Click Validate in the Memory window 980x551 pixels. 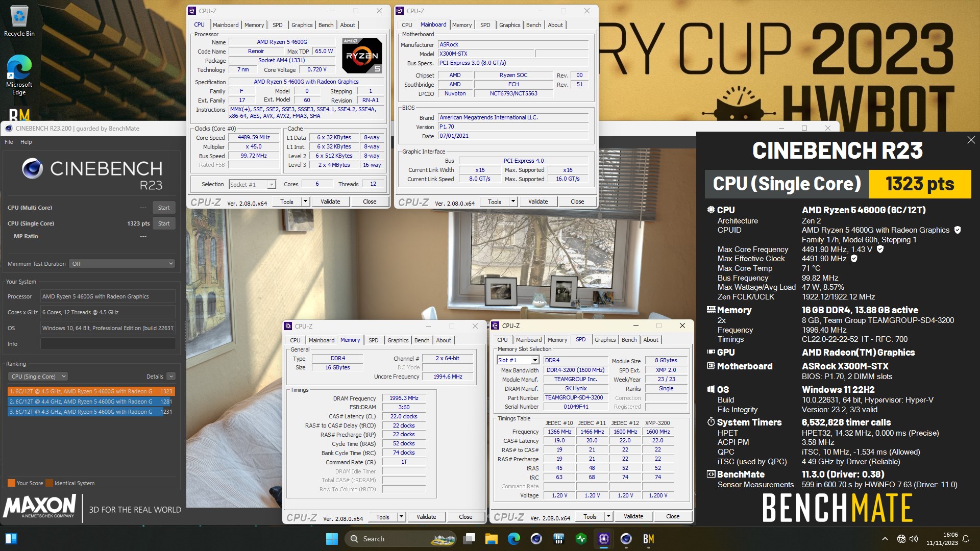(x=426, y=517)
